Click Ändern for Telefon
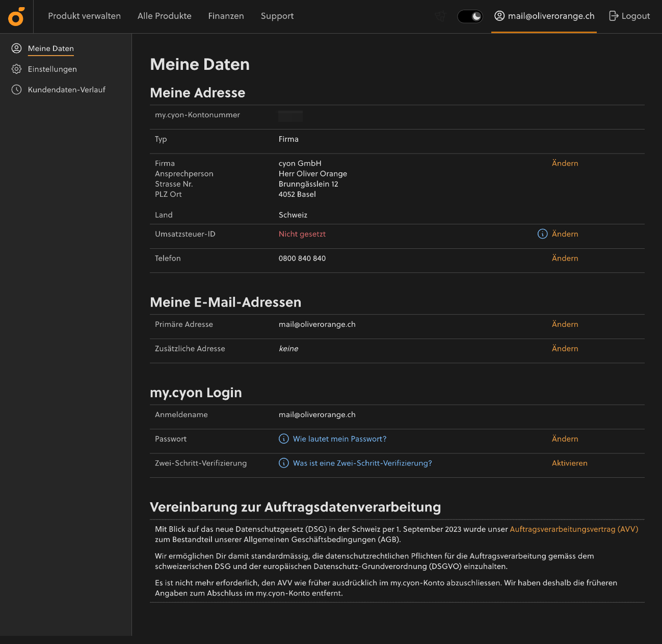The image size is (662, 644). [x=565, y=259]
